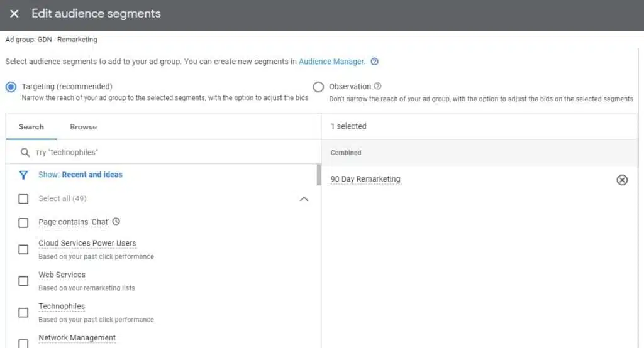Check the Network Management checkbox
The image size is (644, 348).
point(23,344)
